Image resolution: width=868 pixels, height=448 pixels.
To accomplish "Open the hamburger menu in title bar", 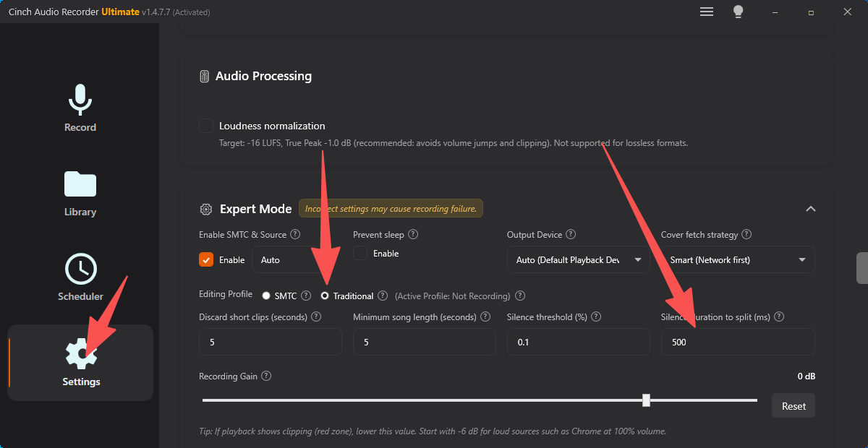I will tap(707, 12).
